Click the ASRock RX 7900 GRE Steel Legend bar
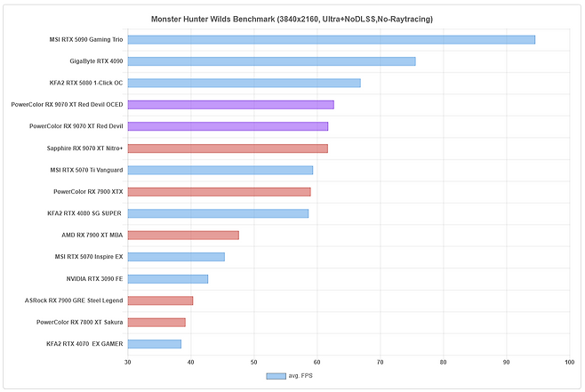Image resolution: width=585 pixels, height=392 pixels. (x=160, y=300)
